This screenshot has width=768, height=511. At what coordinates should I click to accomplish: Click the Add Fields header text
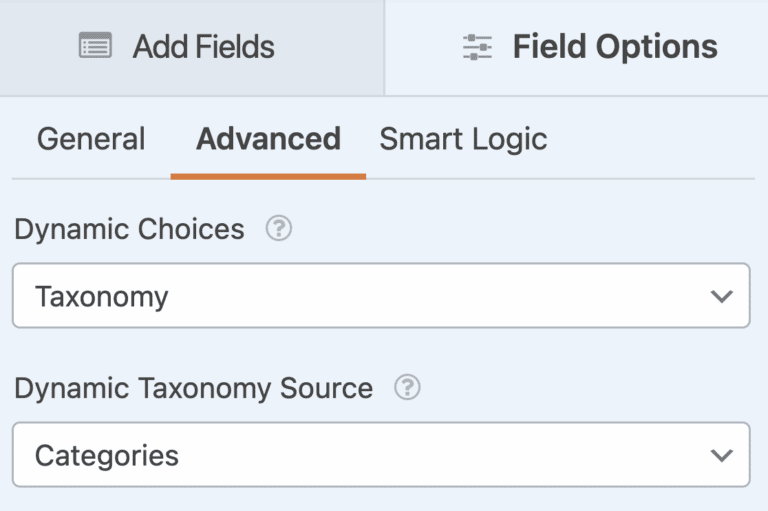click(203, 47)
